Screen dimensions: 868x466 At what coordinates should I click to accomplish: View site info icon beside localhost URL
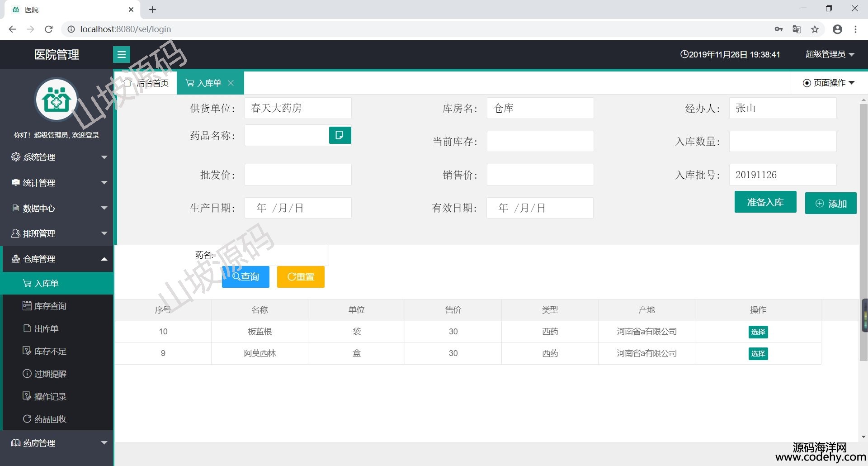click(71, 29)
